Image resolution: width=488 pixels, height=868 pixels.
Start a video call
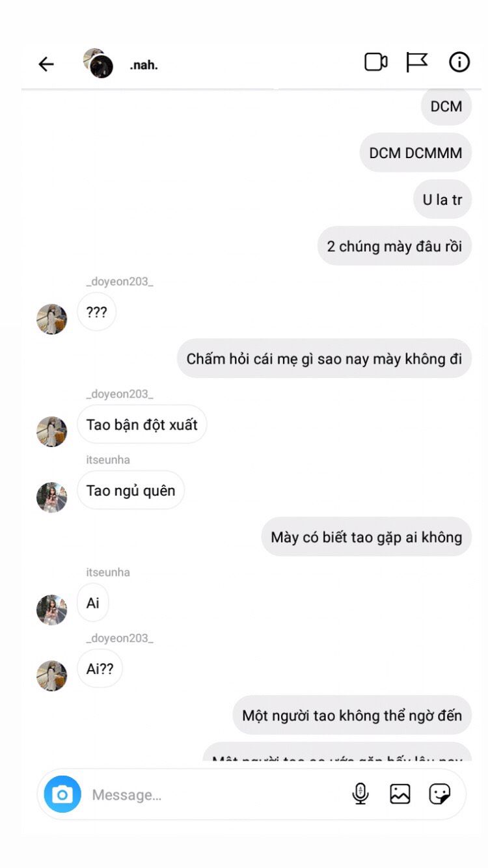click(x=375, y=62)
